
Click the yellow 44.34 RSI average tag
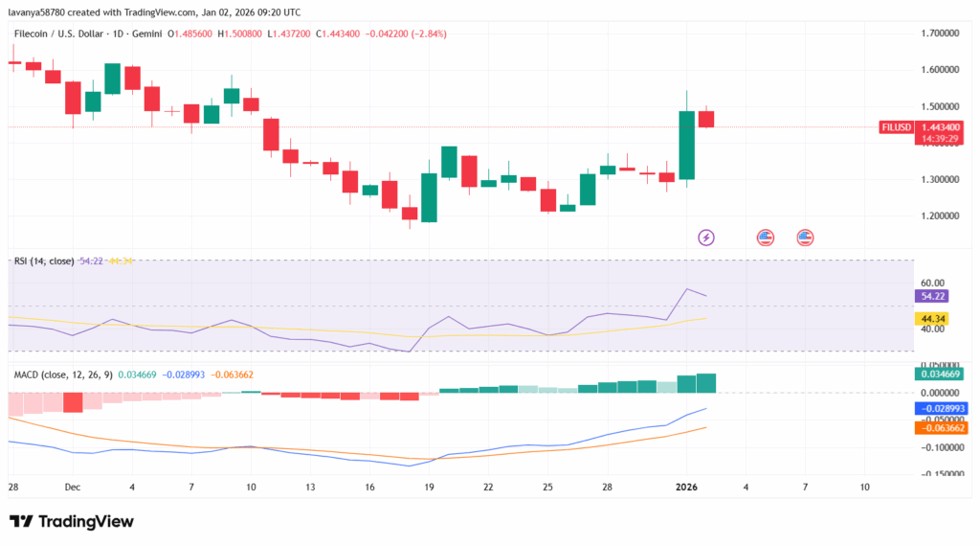click(x=932, y=319)
